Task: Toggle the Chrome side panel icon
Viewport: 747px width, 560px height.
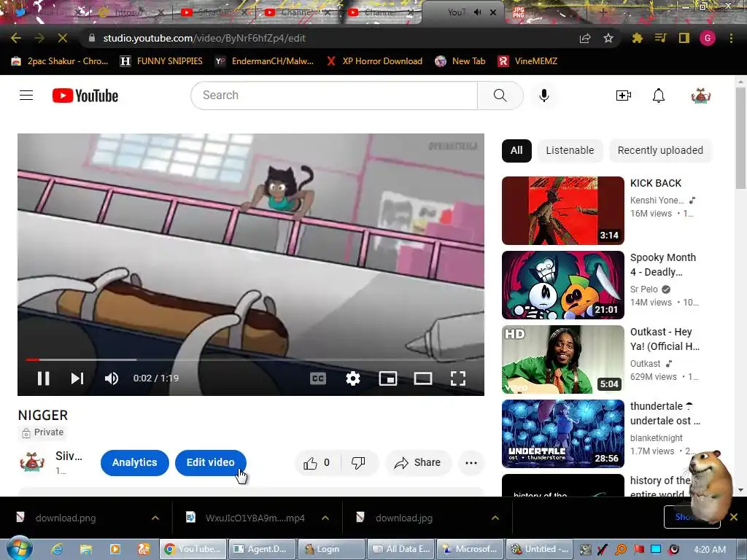Action: [x=684, y=38]
